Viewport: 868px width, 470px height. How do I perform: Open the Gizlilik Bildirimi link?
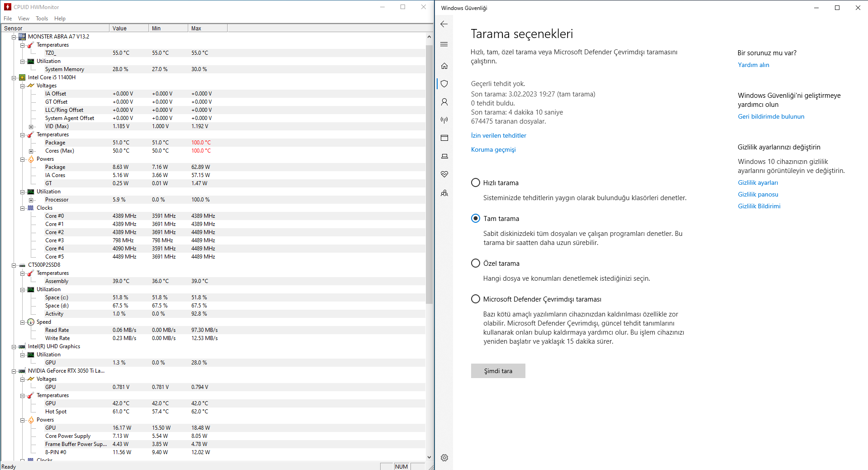tap(759, 206)
